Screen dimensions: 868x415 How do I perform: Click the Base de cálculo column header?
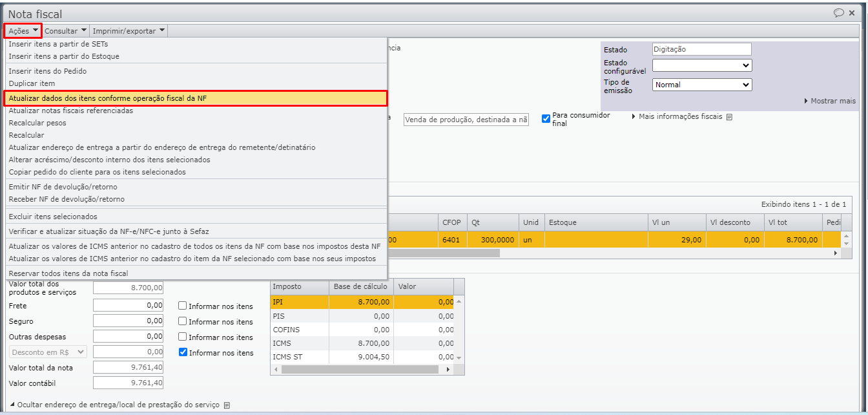click(361, 286)
